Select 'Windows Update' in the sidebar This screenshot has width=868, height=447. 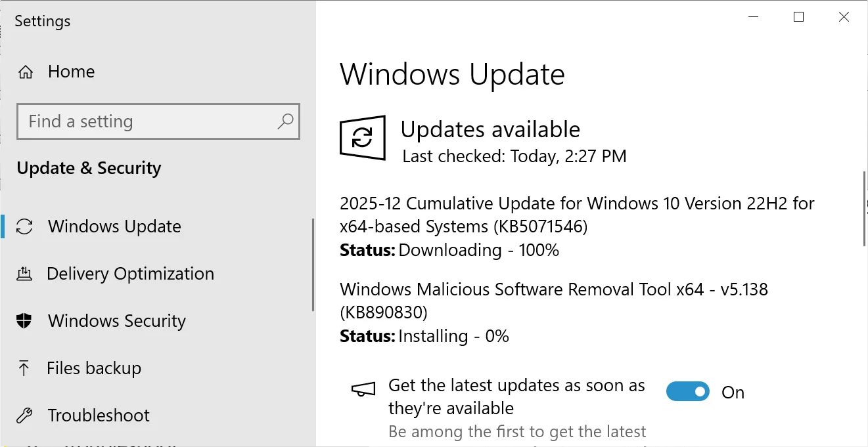[x=114, y=226]
